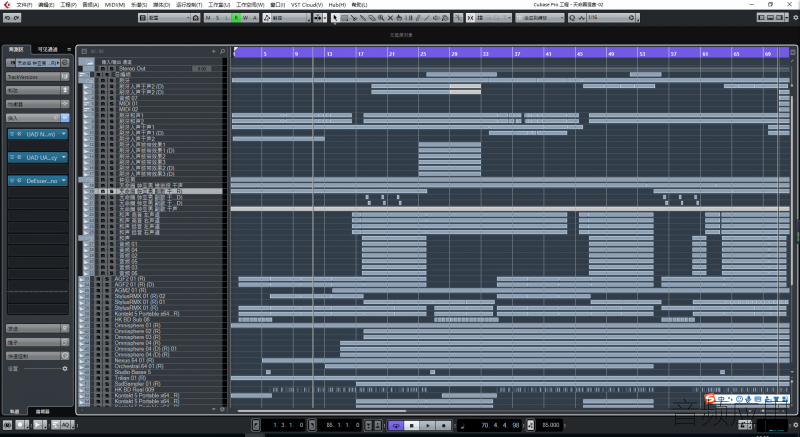Toggle the left zone layout button
This screenshot has height=437, width=800.
761,18
